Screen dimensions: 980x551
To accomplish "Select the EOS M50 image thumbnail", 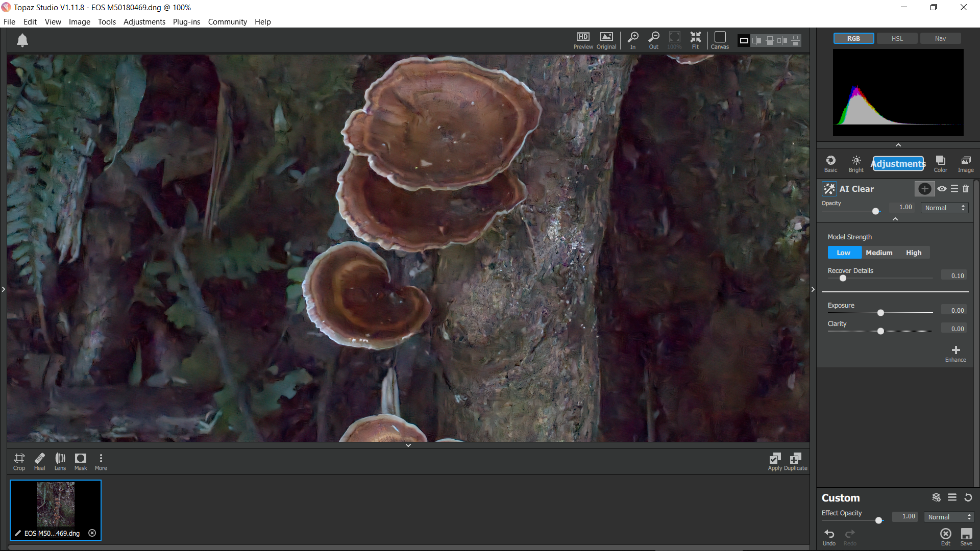I will click(56, 505).
